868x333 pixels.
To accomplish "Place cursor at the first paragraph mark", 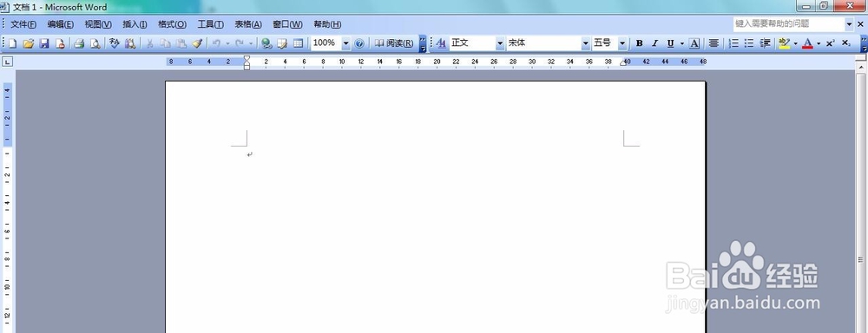I will (x=250, y=154).
